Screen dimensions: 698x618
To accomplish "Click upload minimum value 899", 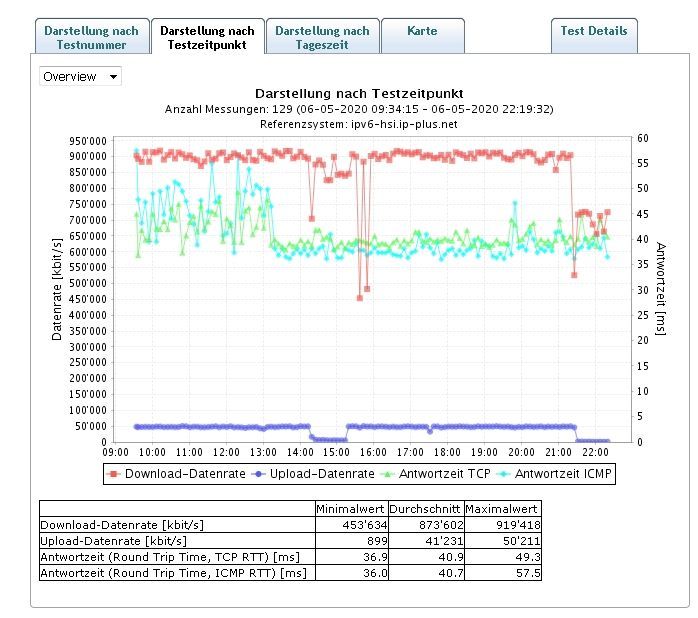I will [377, 541].
